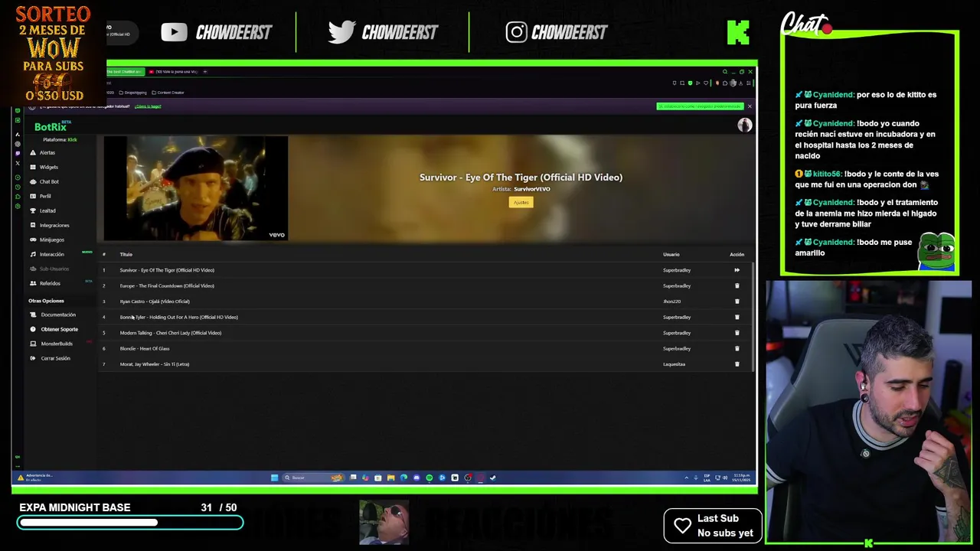The height and width of the screenshot is (551, 980).
Task: Click the browser downloads icon
Action: [x=740, y=83]
